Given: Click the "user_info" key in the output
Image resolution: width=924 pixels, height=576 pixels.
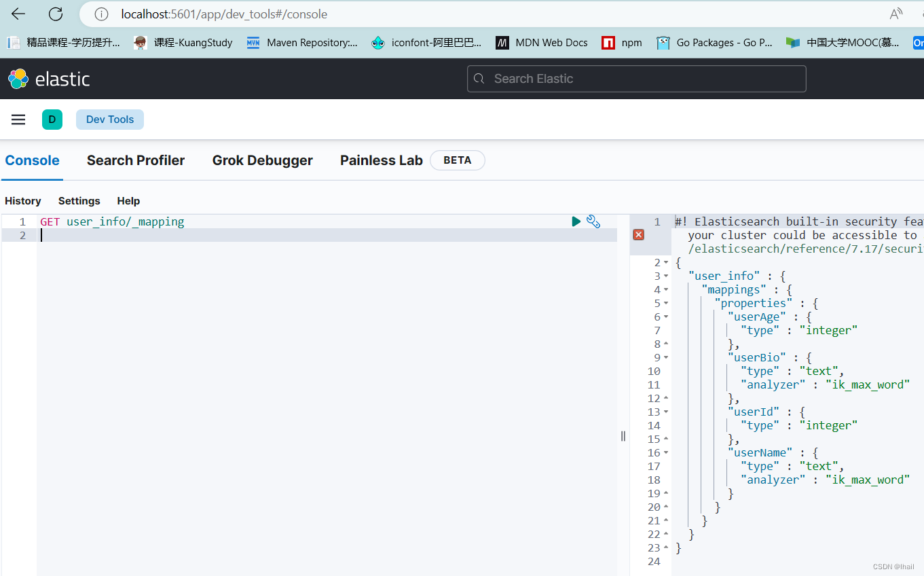Looking at the screenshot, I should pyautogui.click(x=724, y=276).
